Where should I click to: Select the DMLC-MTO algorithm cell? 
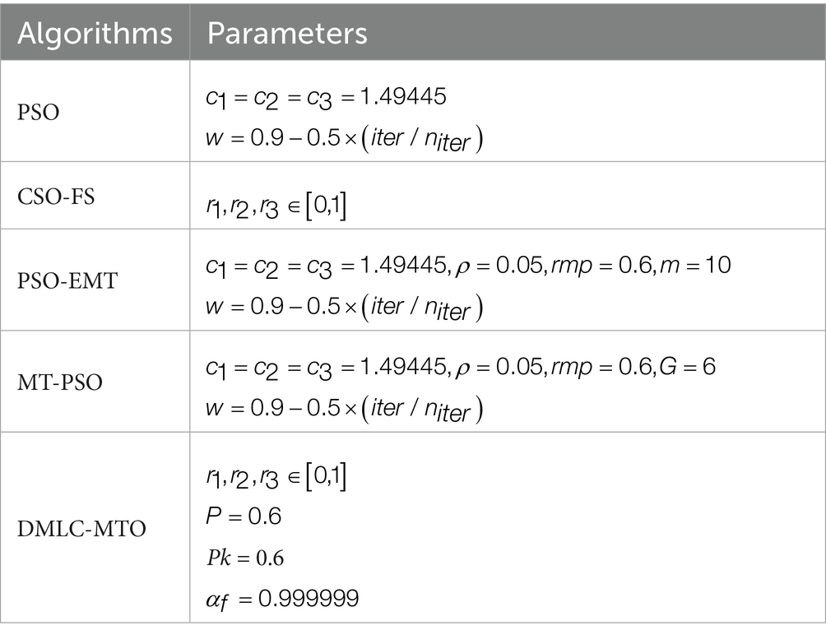click(95, 528)
